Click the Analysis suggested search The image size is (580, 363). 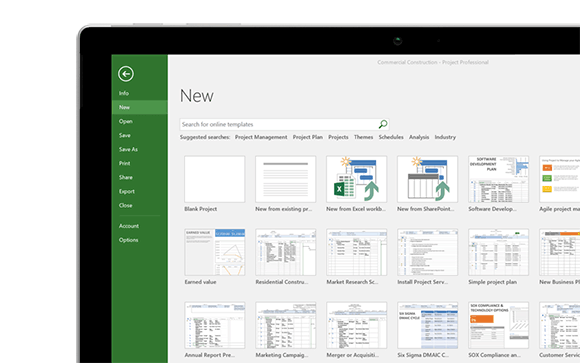click(x=419, y=137)
